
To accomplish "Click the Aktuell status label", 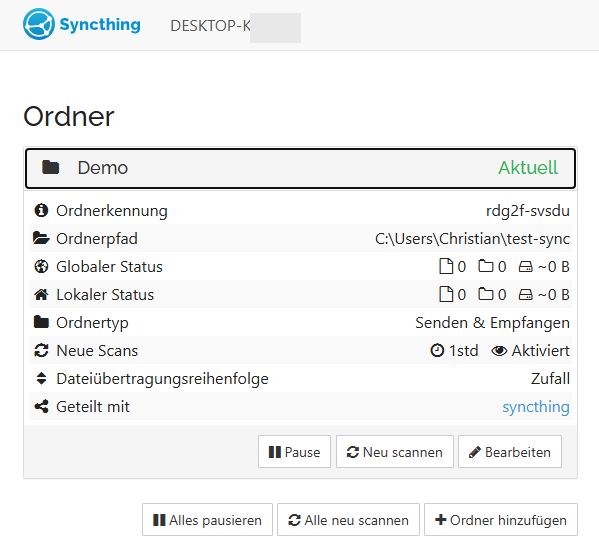I will (528, 168).
